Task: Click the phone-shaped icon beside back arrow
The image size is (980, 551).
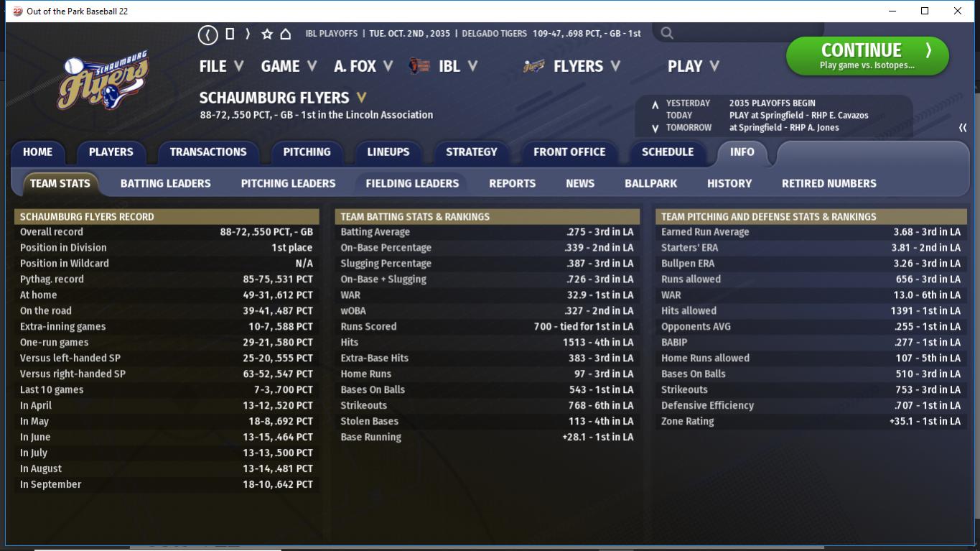Action: click(230, 34)
